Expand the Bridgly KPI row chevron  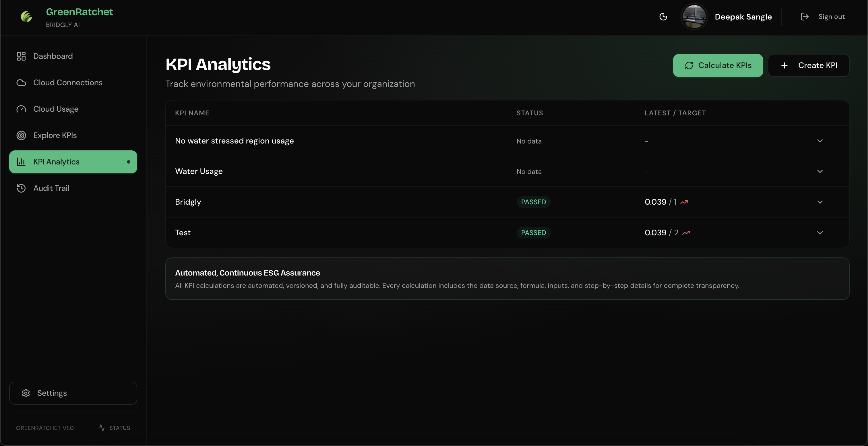pos(820,202)
